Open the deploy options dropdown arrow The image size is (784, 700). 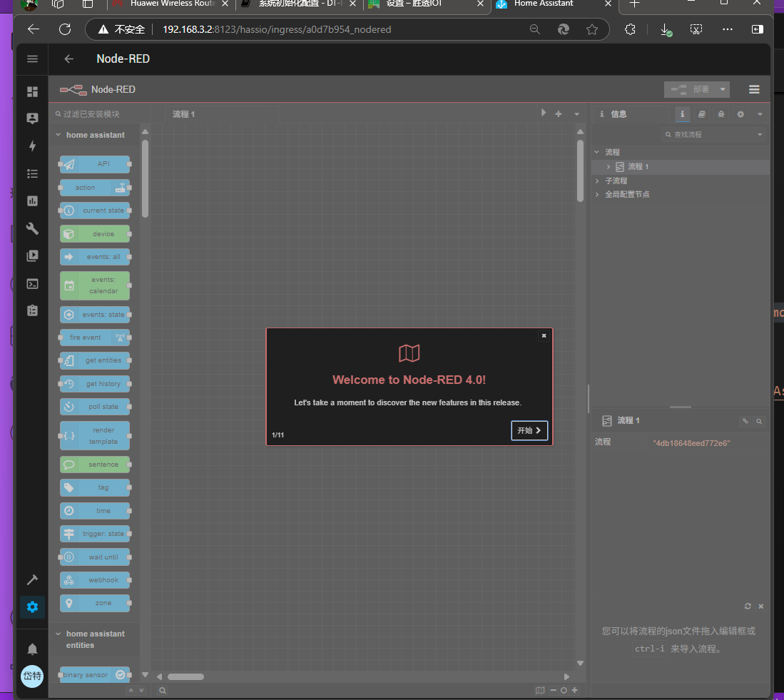723,89
